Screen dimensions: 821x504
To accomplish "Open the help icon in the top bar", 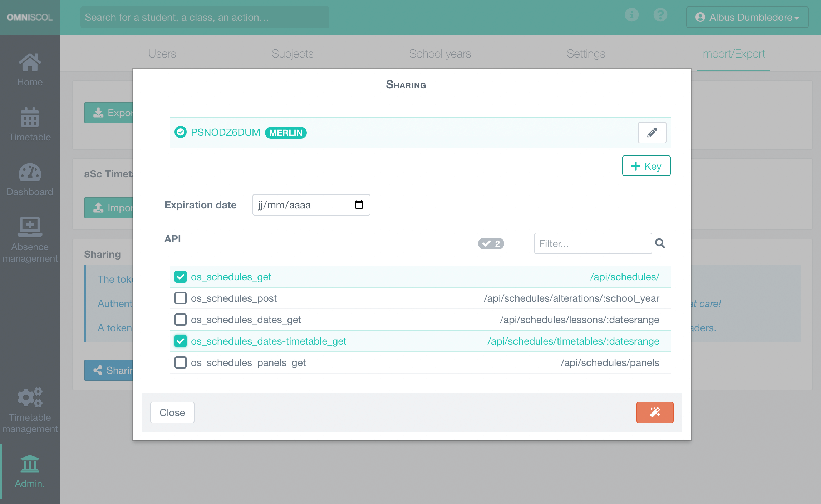I will [660, 15].
